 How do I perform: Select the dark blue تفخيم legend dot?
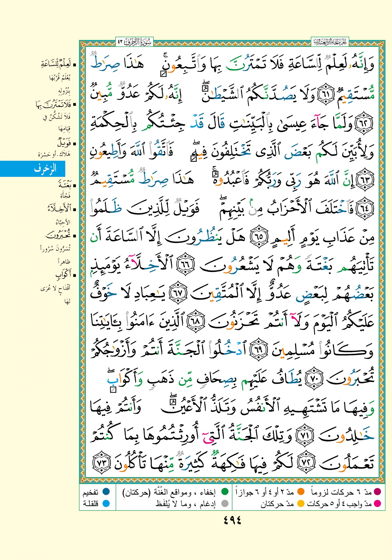106,492
